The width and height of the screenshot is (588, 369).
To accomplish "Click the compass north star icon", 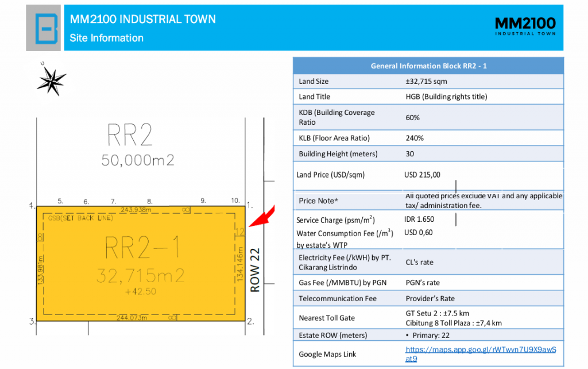I will coord(51,80).
